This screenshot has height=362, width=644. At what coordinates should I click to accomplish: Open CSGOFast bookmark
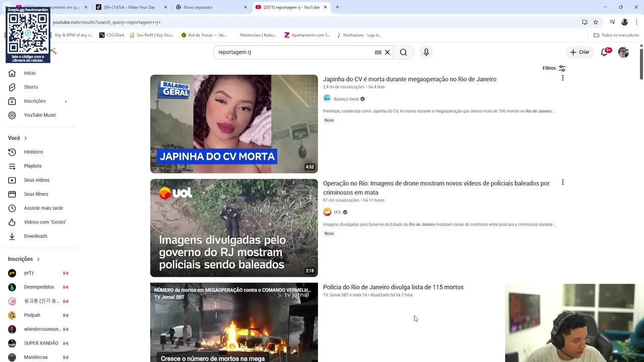pos(112,35)
